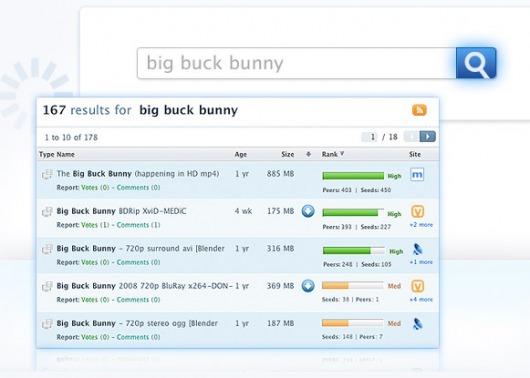530x378 pixels.
Task: Open the orange RSS feed icon
Action: 419,110
